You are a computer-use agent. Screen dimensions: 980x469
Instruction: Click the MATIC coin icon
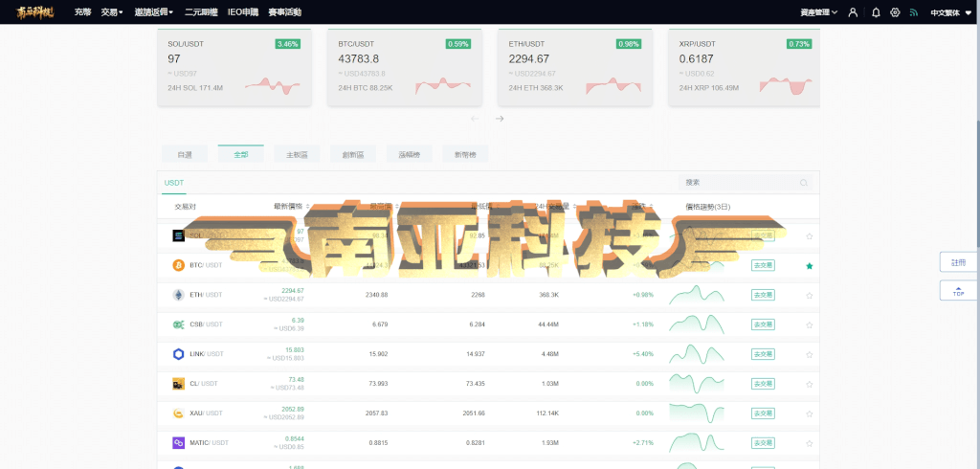[179, 443]
